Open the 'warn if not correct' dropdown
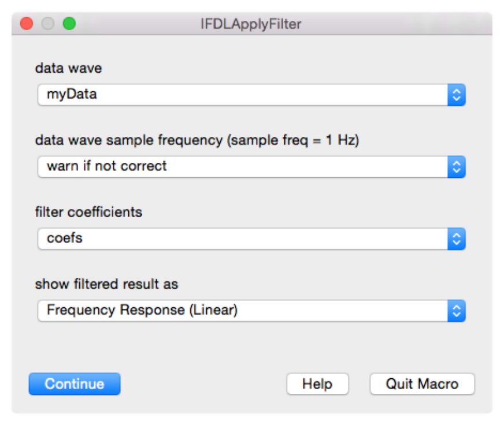Screen dimensions: 504x425 click(x=243, y=167)
